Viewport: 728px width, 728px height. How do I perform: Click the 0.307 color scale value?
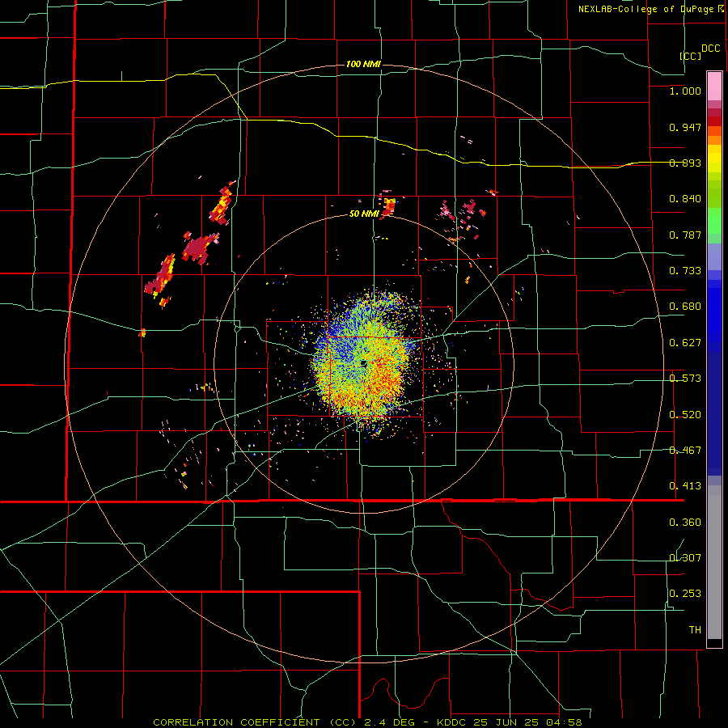click(x=685, y=558)
